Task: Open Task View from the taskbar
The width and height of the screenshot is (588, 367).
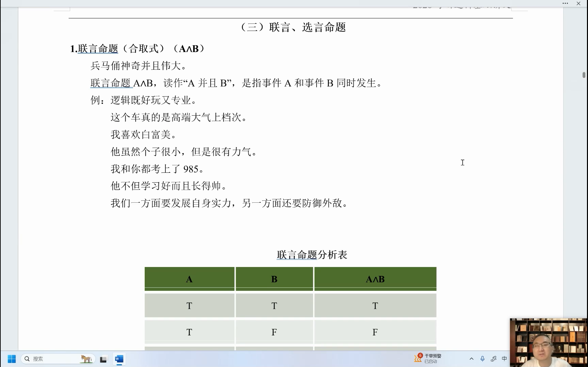Action: click(103, 359)
